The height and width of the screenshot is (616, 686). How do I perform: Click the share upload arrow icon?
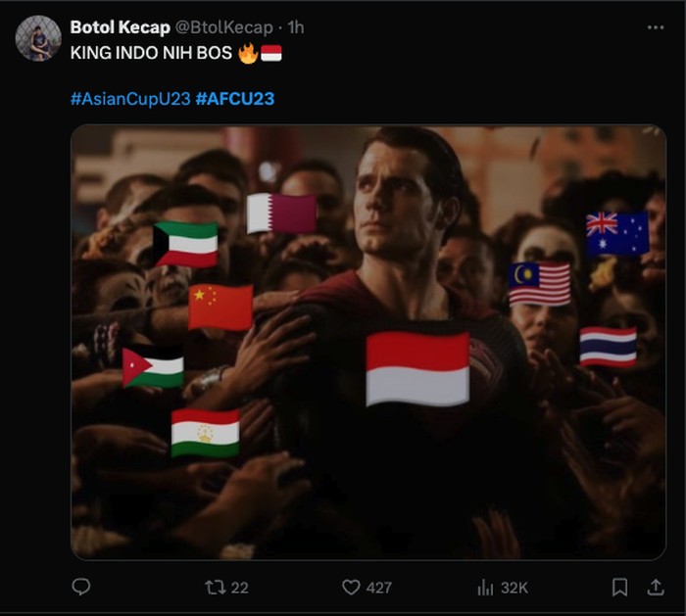[656, 588]
